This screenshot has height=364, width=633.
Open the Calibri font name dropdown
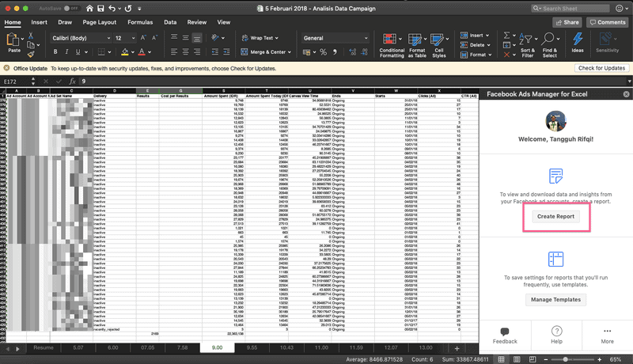tap(79, 38)
